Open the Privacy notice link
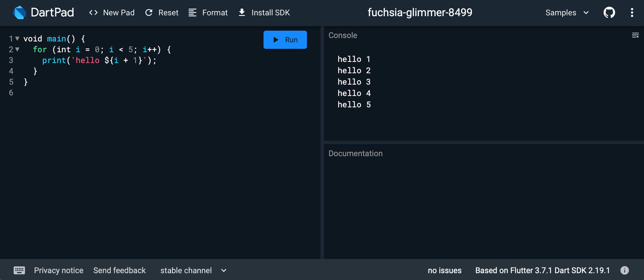Image resolution: width=644 pixels, height=280 pixels. click(59, 270)
